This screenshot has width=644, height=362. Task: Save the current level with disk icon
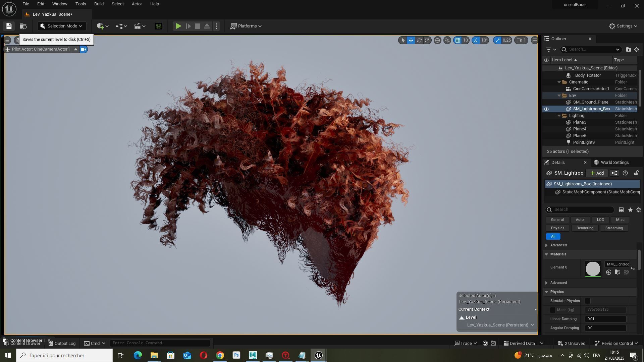click(x=9, y=26)
